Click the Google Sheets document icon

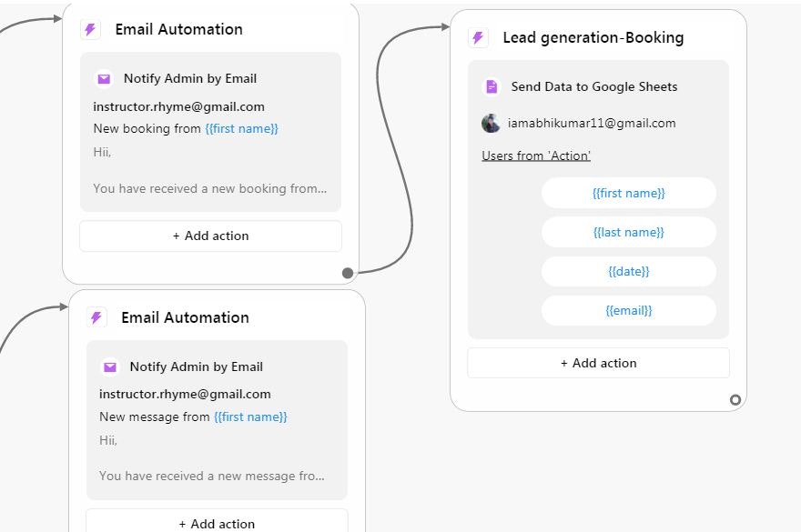[x=492, y=87]
